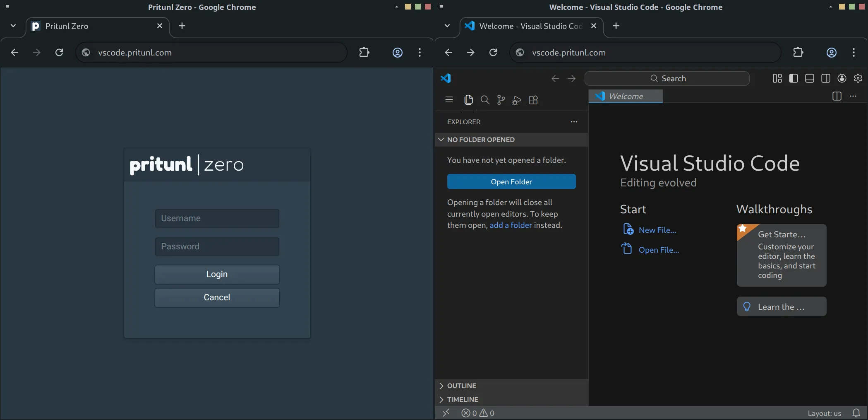868x420 pixels.
Task: Click the Username input field
Action: click(217, 218)
